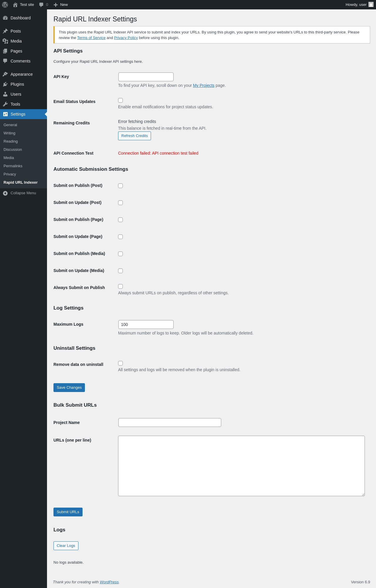
Task: Click the Pages icon in sidebar
Action: pyautogui.click(x=5, y=51)
